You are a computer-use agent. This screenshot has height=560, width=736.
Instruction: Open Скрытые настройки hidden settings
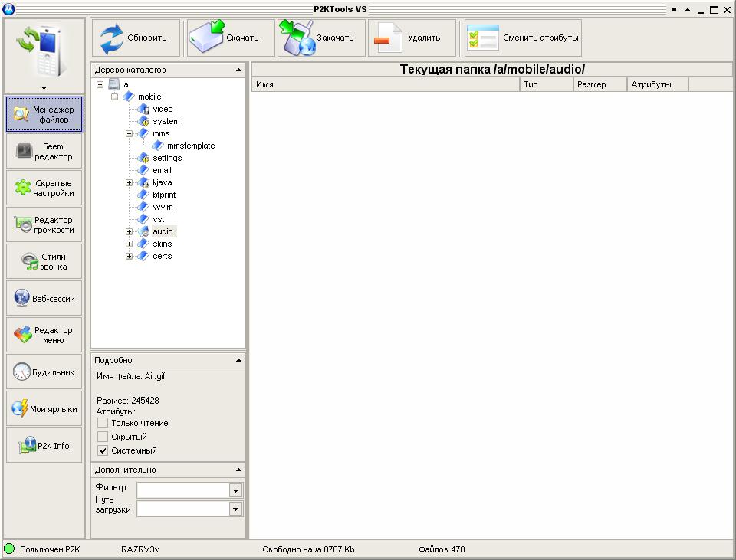click(x=44, y=188)
